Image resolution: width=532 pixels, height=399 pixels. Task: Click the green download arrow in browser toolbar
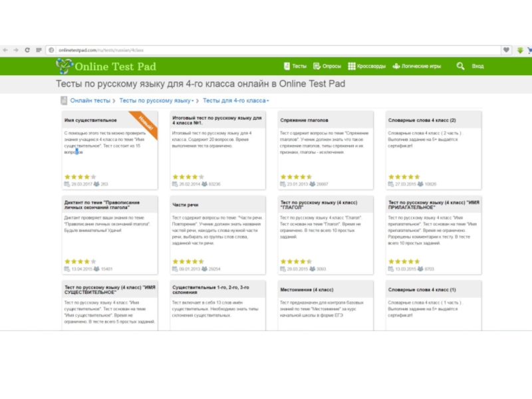[x=520, y=50]
